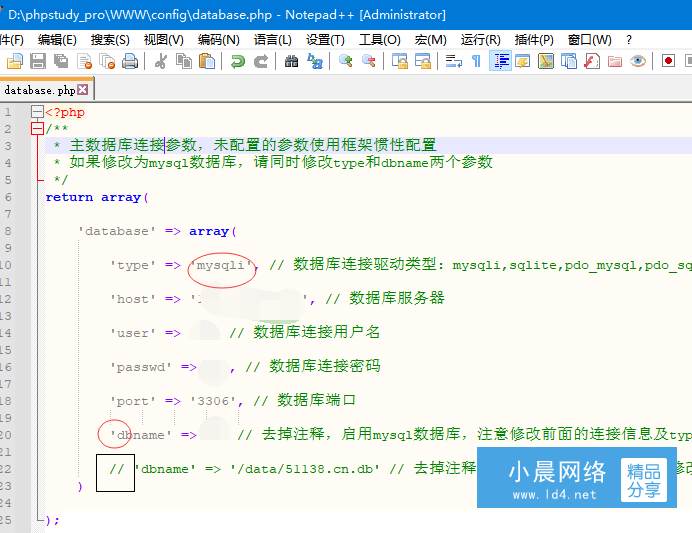
Task: Click the Monitoring eye icon in toolbar
Action: [x=638, y=62]
